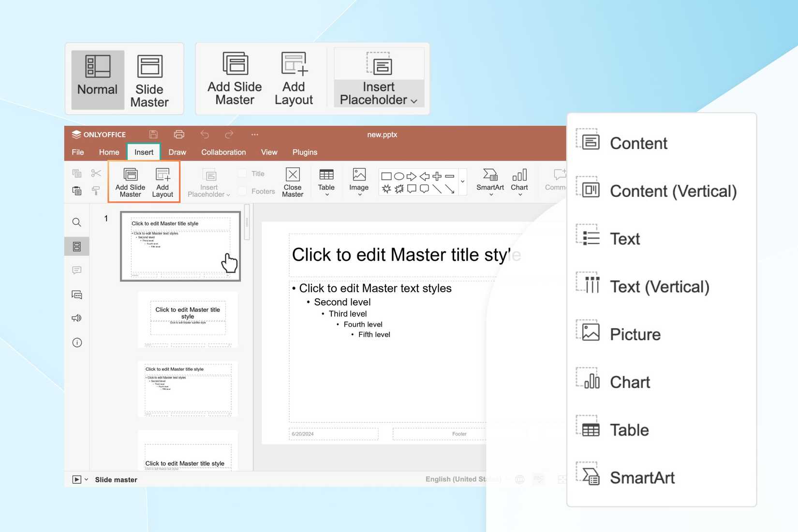Image resolution: width=798 pixels, height=532 pixels.
Task: Click the Close Master button
Action: pos(293,182)
